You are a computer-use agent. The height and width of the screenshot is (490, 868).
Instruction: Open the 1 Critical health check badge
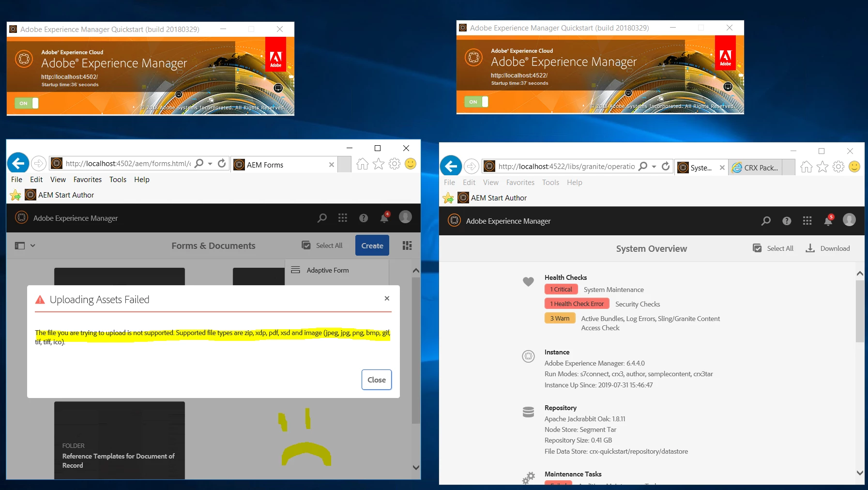click(561, 289)
